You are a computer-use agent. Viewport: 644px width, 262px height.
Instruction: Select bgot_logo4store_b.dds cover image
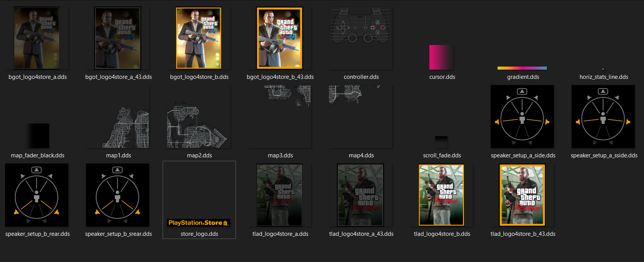pos(199,38)
